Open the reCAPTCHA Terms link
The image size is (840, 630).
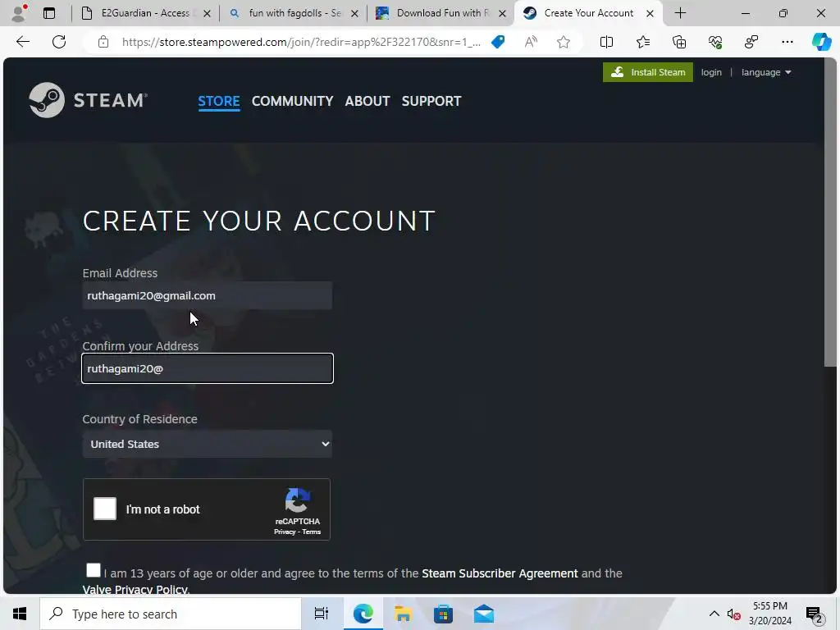click(311, 532)
